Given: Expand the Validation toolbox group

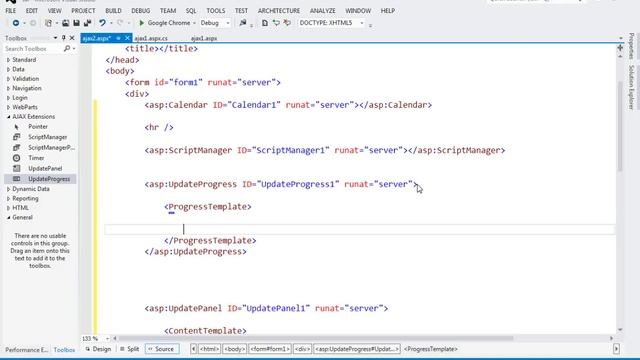Looking at the screenshot, I should 9,79.
